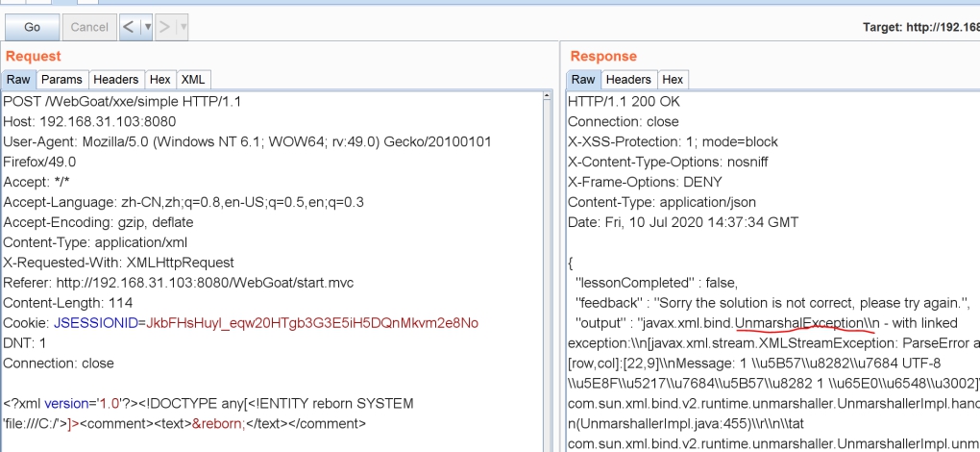Click the "feedback" line in the response
The image size is (980, 452).
[772, 303]
